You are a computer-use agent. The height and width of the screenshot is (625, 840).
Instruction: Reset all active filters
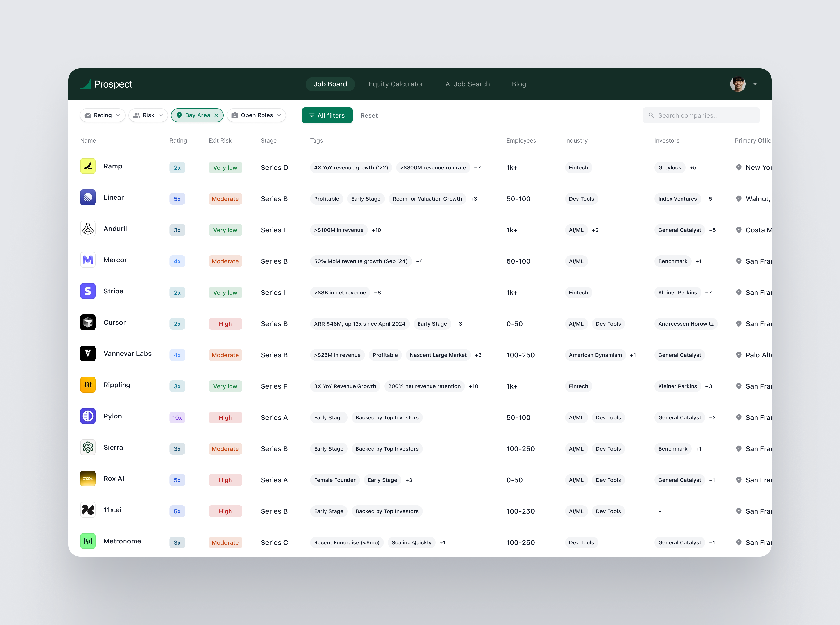[x=369, y=115]
